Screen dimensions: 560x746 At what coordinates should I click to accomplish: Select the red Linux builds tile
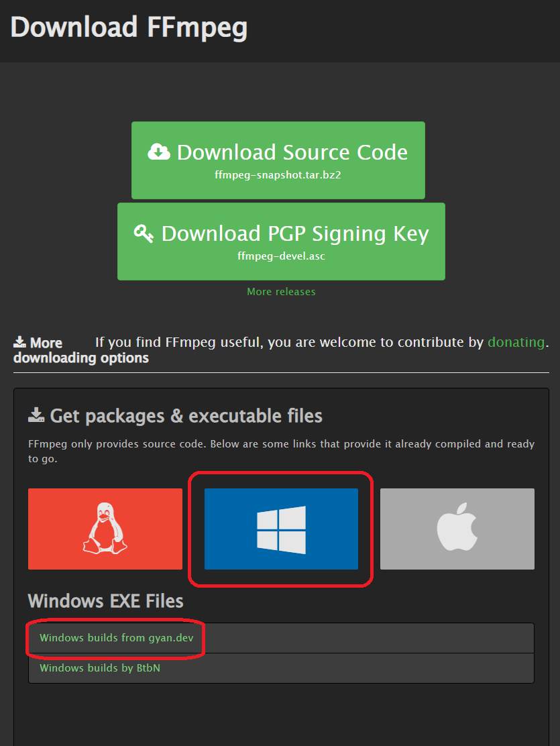105,529
